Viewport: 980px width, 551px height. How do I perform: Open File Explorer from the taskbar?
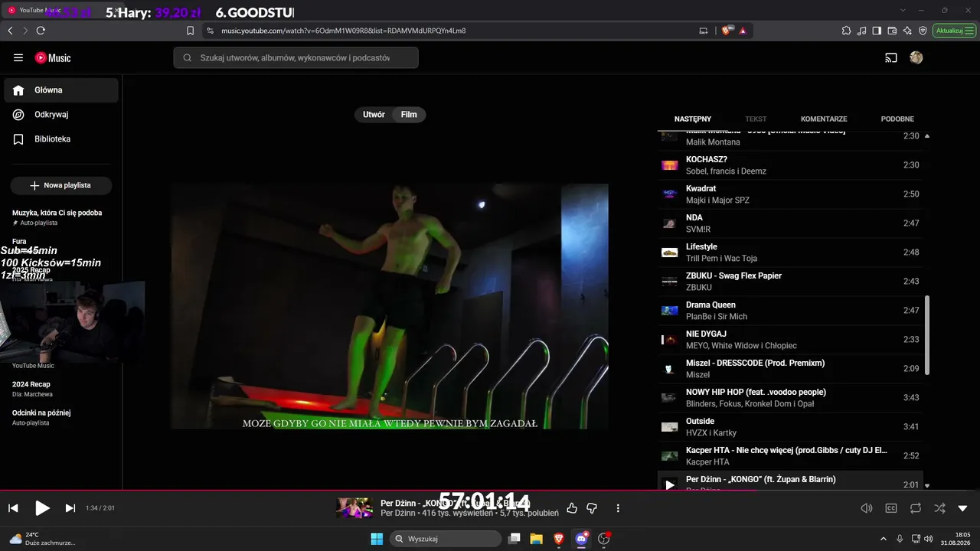(x=537, y=539)
